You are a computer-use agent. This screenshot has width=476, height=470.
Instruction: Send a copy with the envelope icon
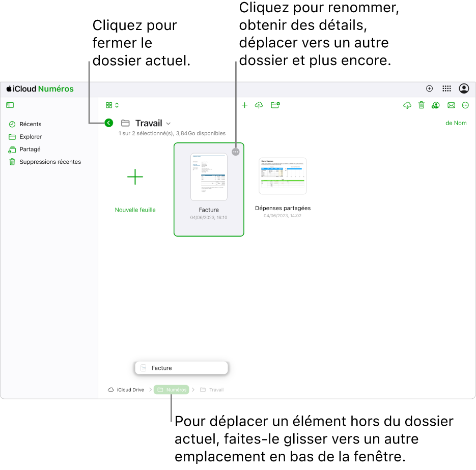(x=451, y=105)
